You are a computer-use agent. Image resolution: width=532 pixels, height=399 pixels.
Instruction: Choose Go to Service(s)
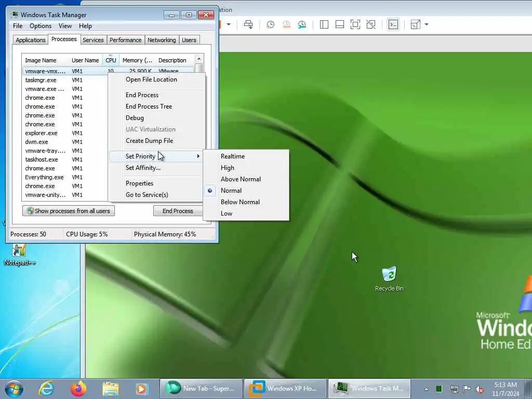(156, 195)
